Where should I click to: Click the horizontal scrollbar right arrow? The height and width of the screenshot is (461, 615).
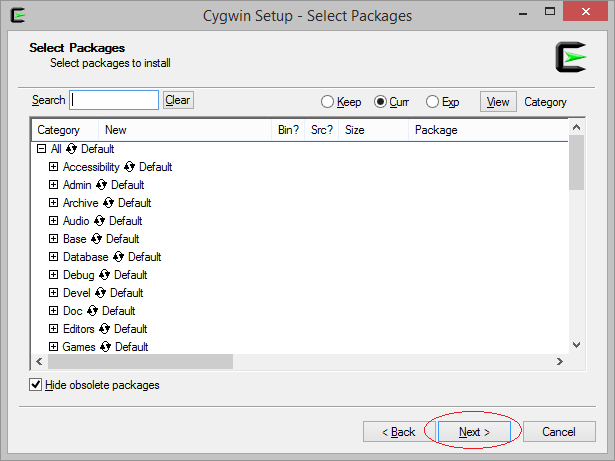point(560,361)
